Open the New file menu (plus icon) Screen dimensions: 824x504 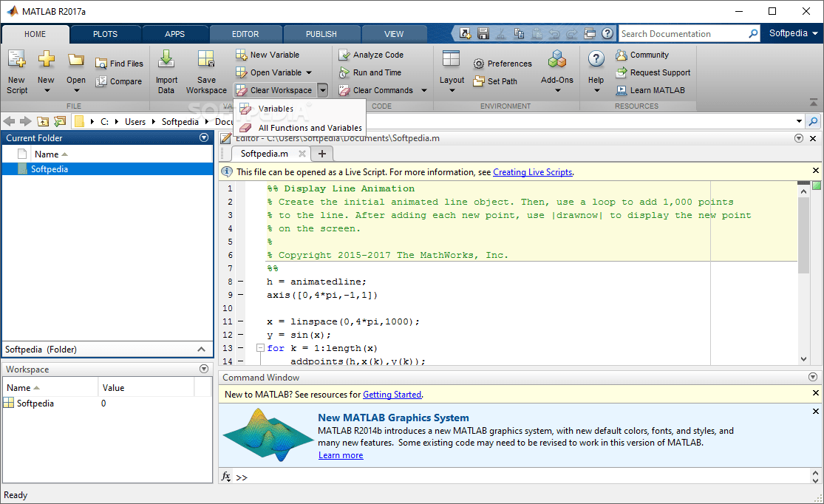pyautogui.click(x=47, y=71)
